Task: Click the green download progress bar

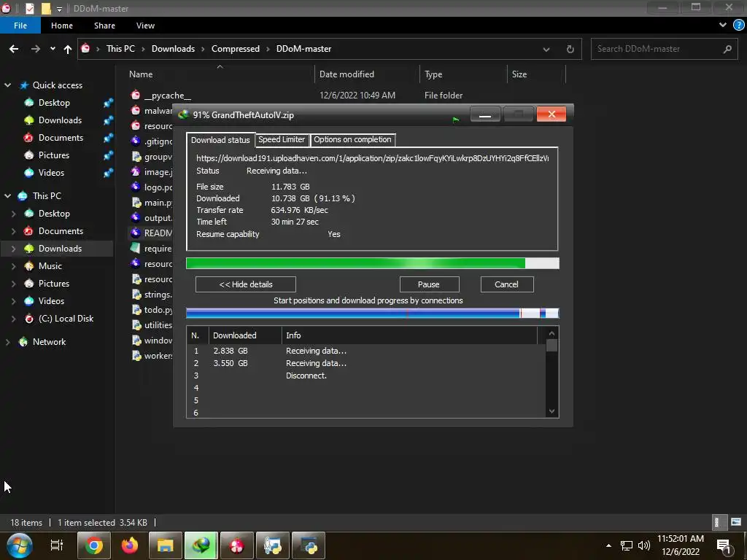Action: [x=373, y=263]
